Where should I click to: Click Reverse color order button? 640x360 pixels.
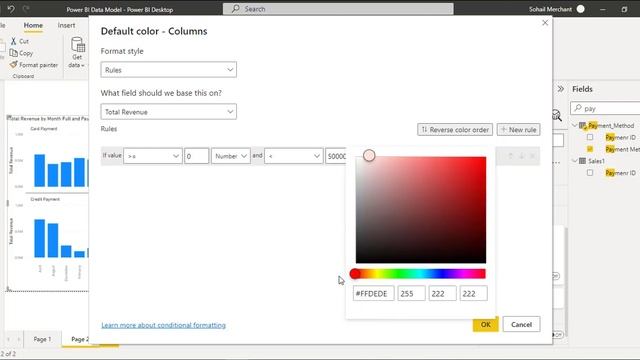[x=455, y=130]
